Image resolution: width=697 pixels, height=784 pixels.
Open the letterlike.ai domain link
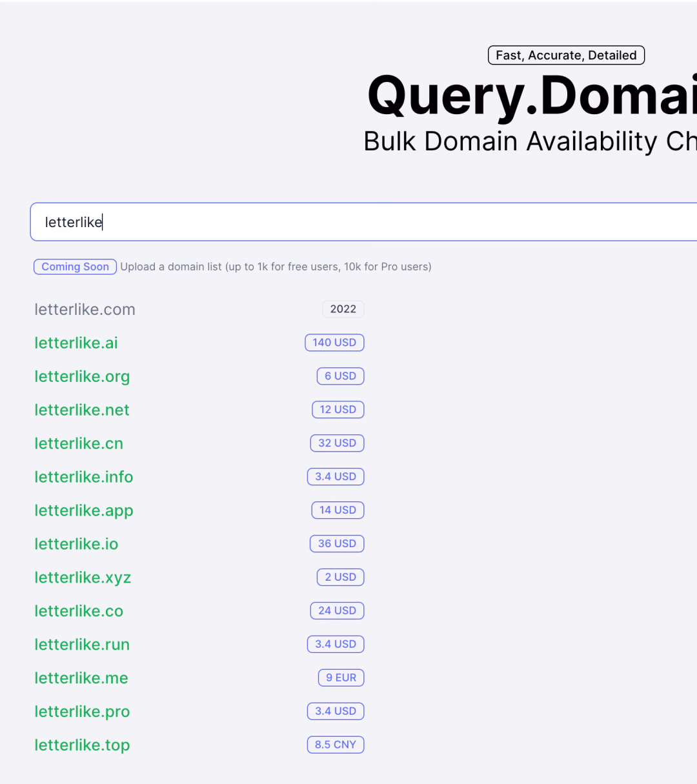[76, 343]
